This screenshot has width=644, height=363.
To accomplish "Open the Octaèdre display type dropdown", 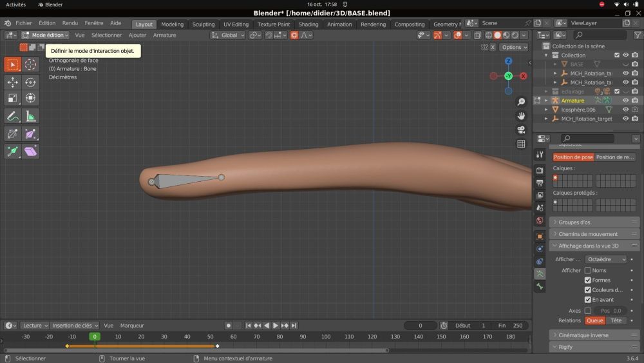I will 605,259.
